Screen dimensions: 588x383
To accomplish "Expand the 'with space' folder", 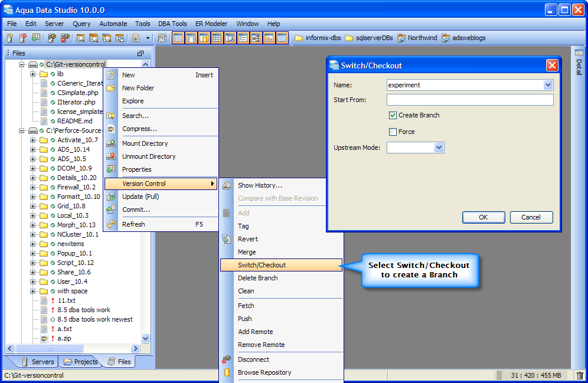I will tap(33, 291).
